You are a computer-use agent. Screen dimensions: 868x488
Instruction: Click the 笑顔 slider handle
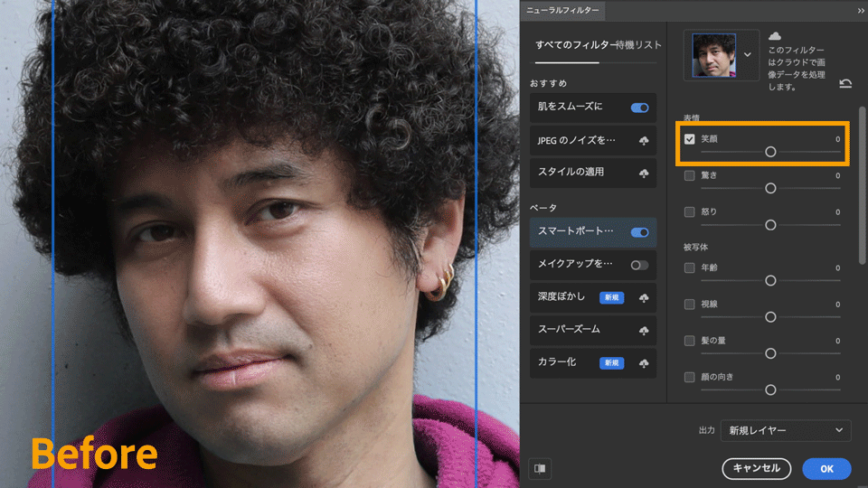770,152
